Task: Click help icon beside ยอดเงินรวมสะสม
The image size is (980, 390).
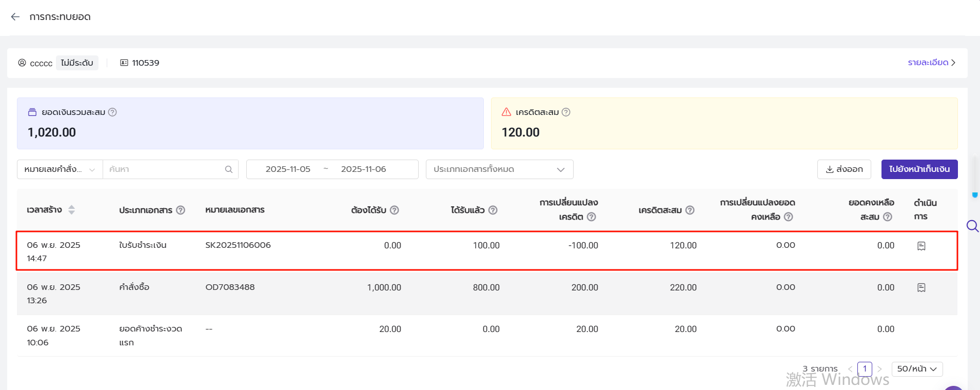Action: [112, 112]
